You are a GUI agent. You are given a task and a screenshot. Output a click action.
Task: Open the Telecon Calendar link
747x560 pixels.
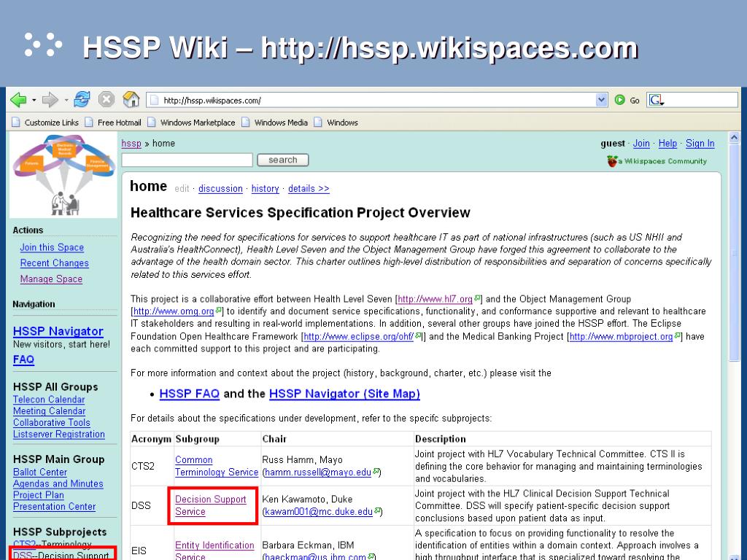tap(49, 400)
